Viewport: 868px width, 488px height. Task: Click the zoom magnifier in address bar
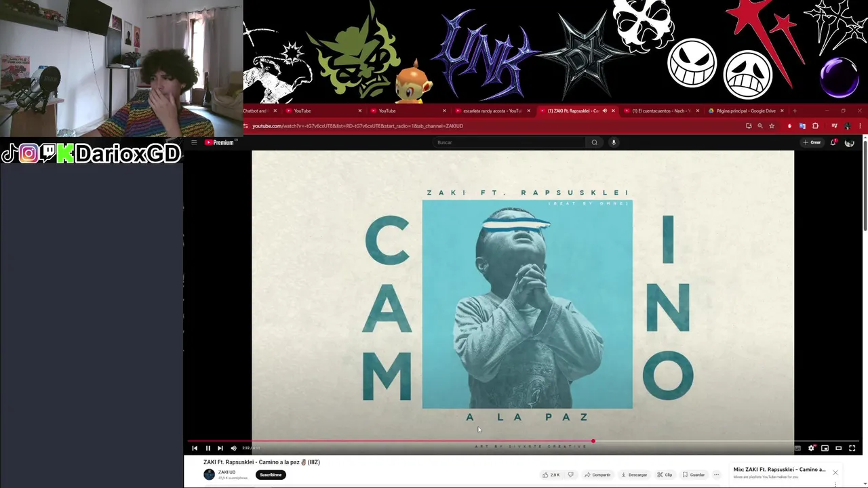(760, 126)
